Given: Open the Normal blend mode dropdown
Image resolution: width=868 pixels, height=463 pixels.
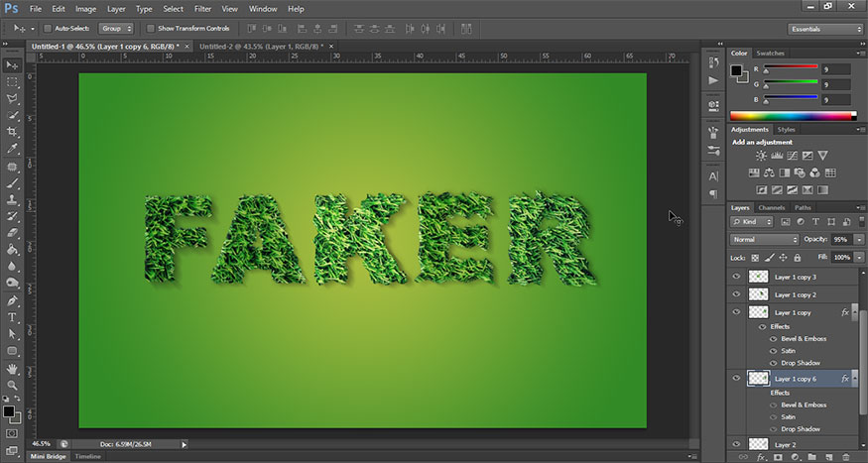Looking at the screenshot, I should click(765, 240).
